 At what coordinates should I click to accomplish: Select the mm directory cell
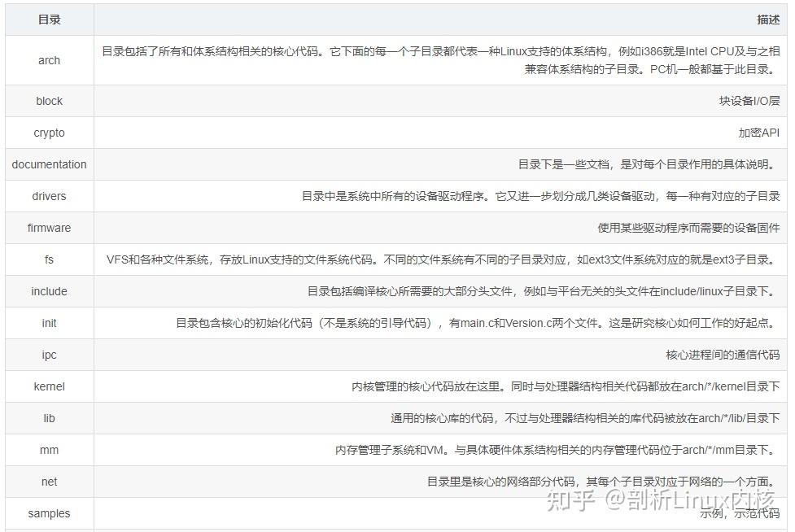click(49, 450)
